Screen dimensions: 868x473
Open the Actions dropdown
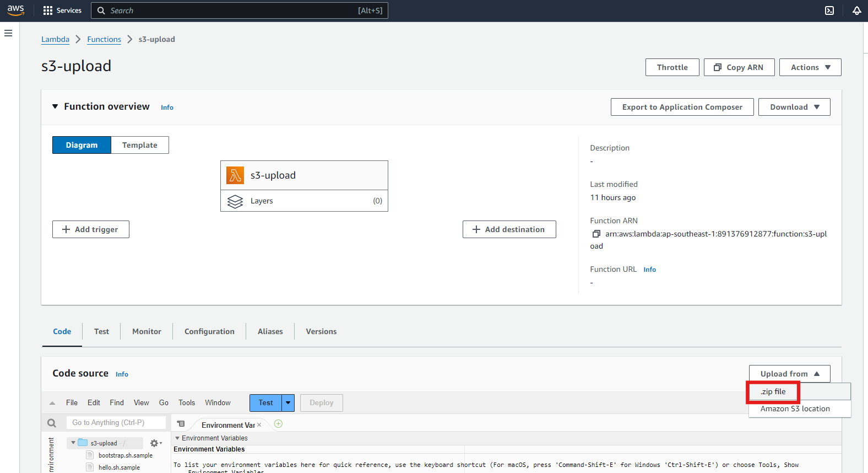pos(810,67)
